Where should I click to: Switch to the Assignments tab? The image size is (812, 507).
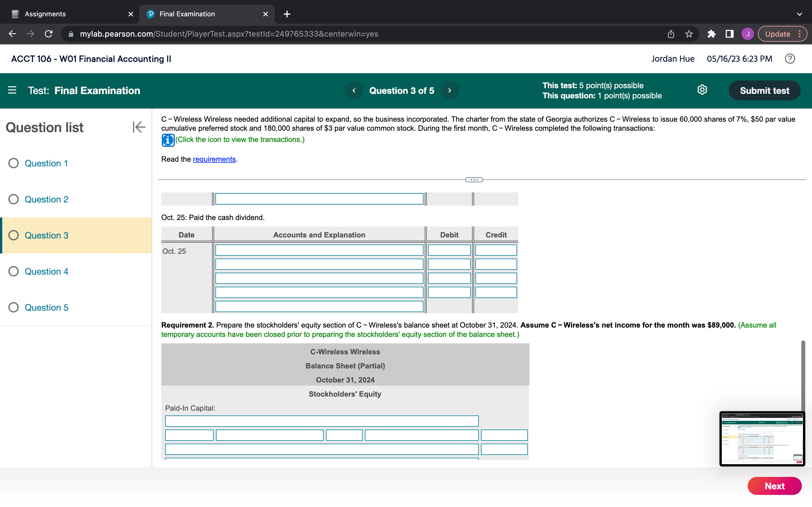[45, 14]
